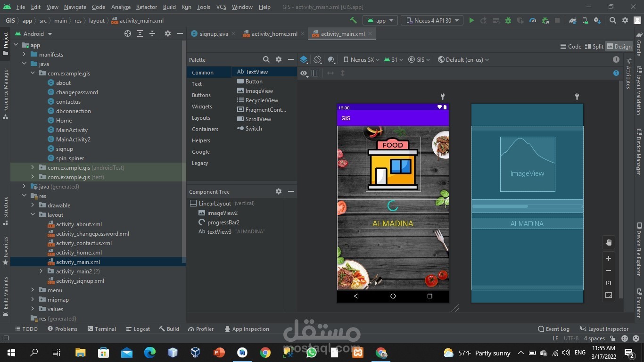Open the Terminal tool window
This screenshot has height=362, width=644.
[101, 329]
